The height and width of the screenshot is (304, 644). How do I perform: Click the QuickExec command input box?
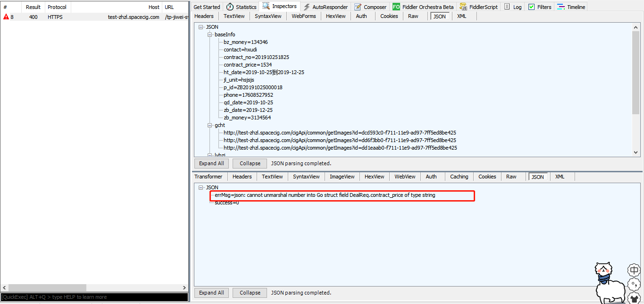point(94,297)
